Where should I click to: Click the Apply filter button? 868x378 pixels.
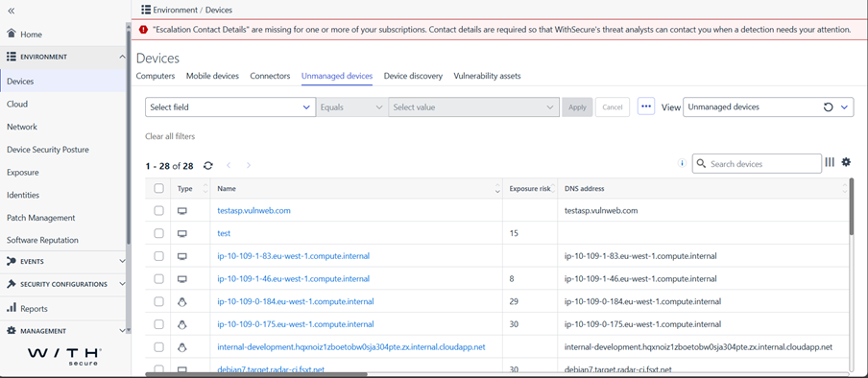[577, 107]
